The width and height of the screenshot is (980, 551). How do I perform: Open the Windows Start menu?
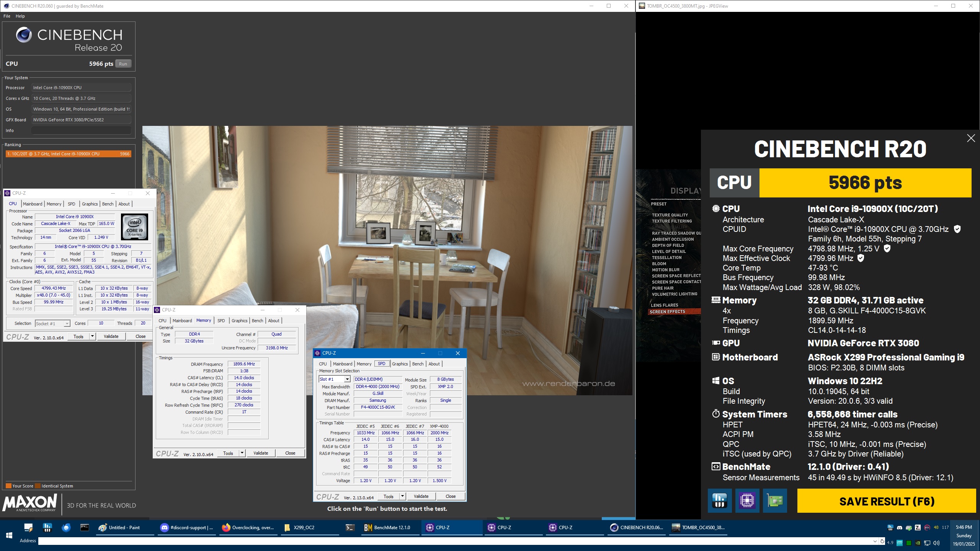coord(9,535)
